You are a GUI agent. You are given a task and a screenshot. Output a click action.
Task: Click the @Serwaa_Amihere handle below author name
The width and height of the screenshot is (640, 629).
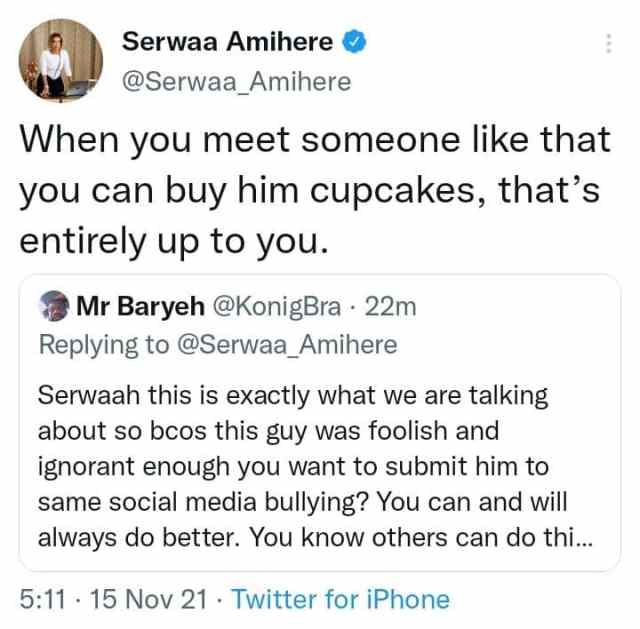point(236,82)
